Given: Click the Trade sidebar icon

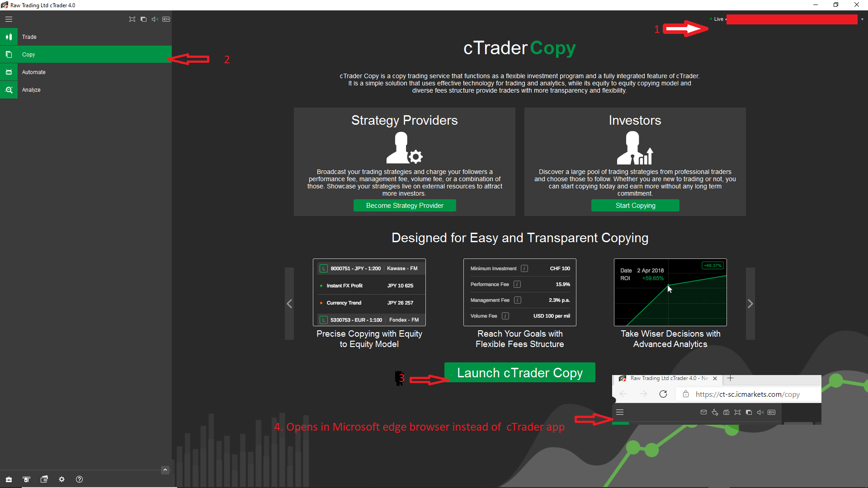Looking at the screenshot, I should 8,36.
